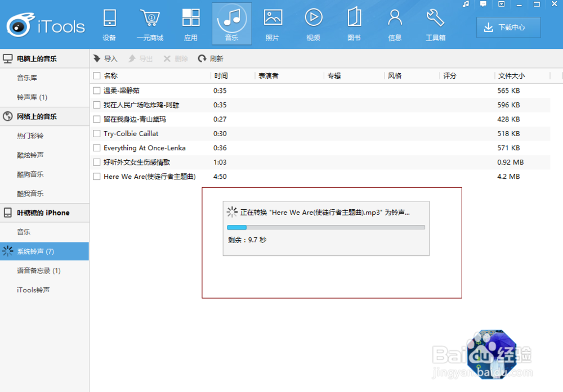Screen dimensions: 563x392
Task: Collapse the 电脑上的音乐 sidebar group
Action: (44, 58)
